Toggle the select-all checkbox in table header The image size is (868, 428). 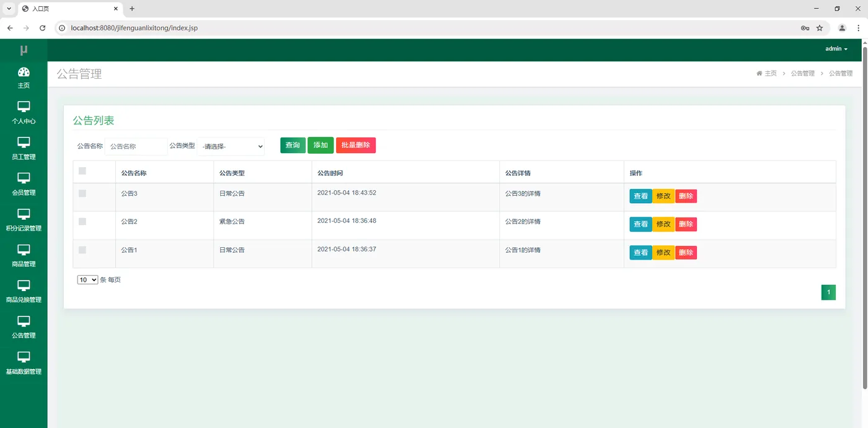(82, 171)
